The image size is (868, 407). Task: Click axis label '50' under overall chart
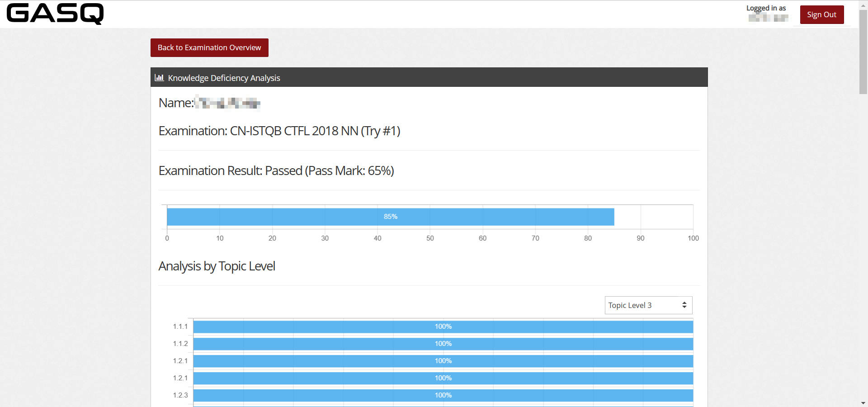[430, 238]
